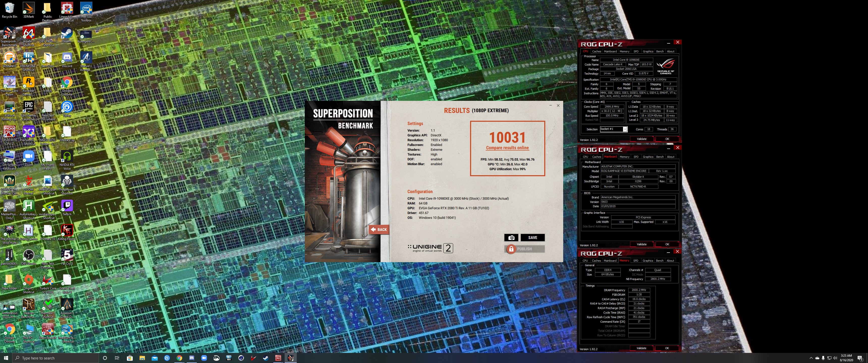
Task: Select the DOOM Eternal desktop icon
Action: tap(29, 185)
